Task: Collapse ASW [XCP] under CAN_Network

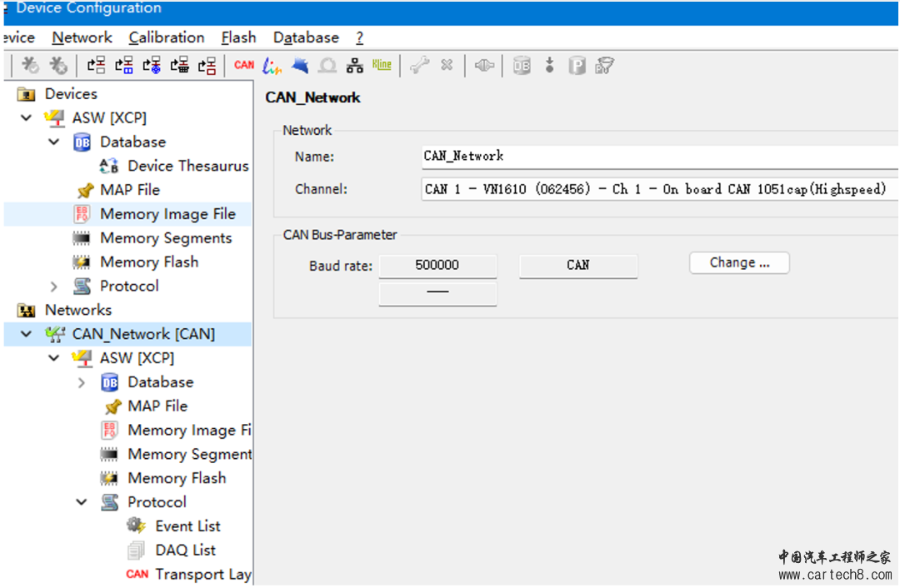Action: click(x=53, y=358)
